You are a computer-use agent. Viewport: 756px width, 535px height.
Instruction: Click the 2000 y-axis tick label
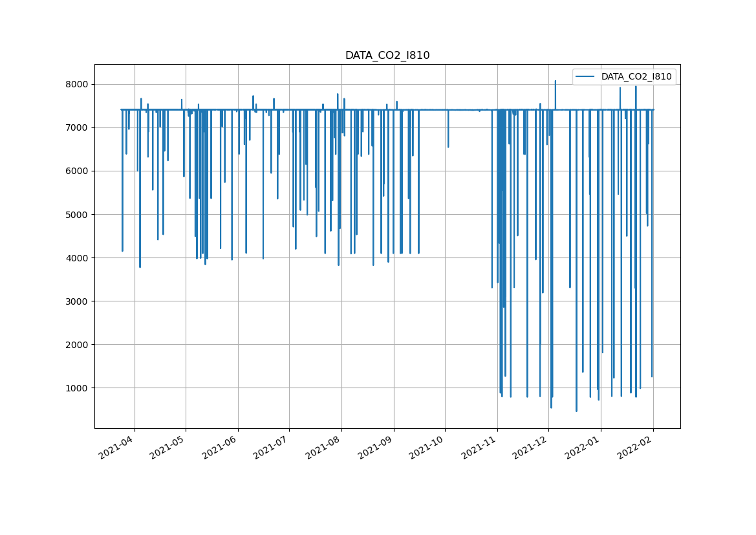click(77, 344)
